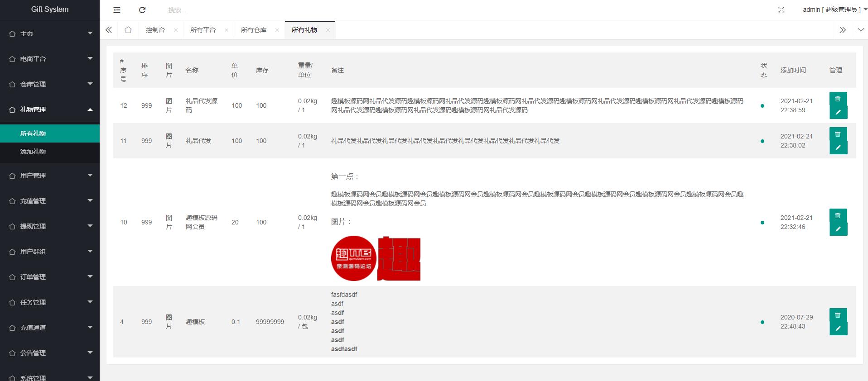Expand the 用户管理 sidebar menu
Image resolution: width=868 pixels, height=381 pixels.
click(50, 176)
